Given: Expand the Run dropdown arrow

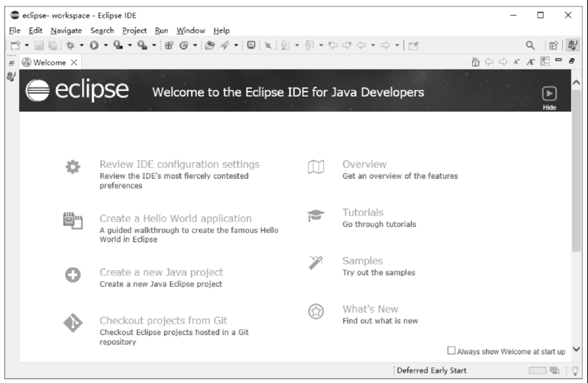Looking at the screenshot, I should point(106,46).
